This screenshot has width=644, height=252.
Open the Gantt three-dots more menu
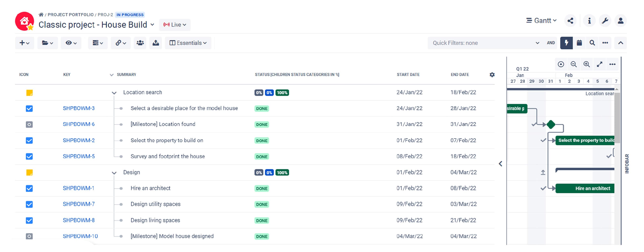[x=612, y=65]
